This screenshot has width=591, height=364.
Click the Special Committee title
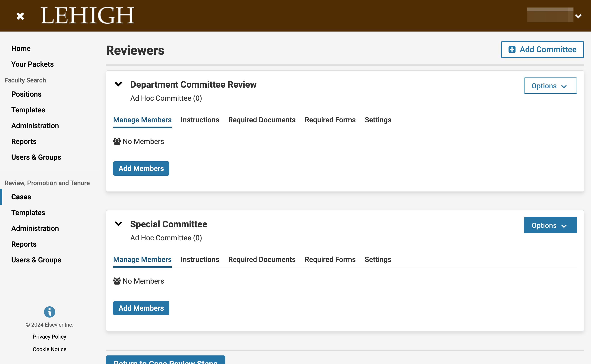pyautogui.click(x=169, y=224)
